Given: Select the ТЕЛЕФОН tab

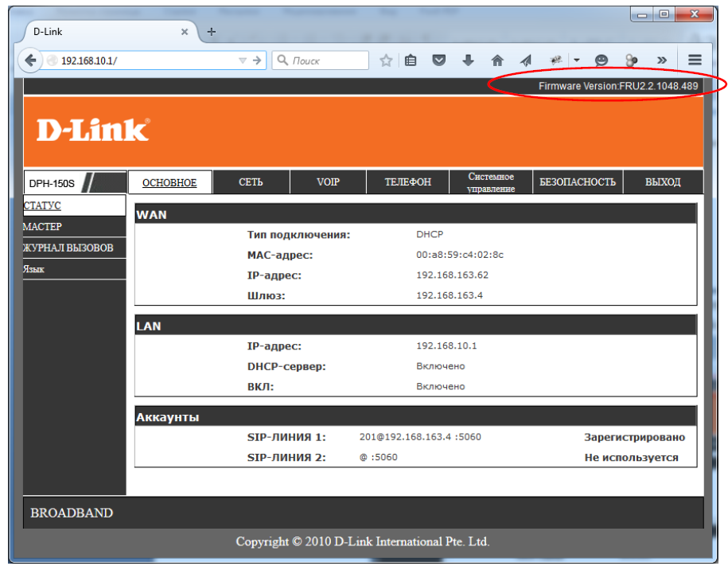Looking at the screenshot, I should [407, 182].
